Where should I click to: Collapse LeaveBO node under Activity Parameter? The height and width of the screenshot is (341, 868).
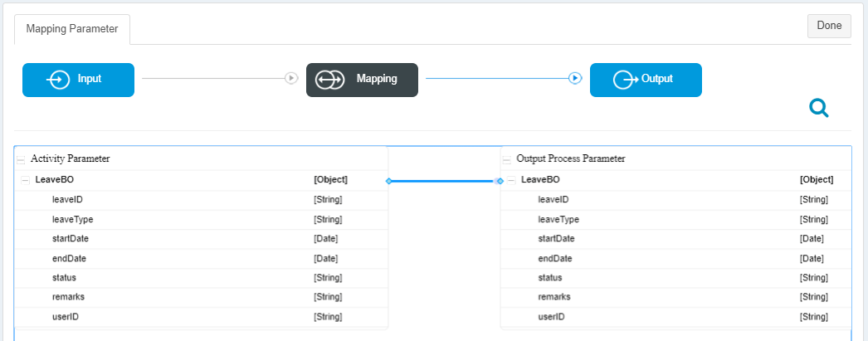[x=26, y=180]
